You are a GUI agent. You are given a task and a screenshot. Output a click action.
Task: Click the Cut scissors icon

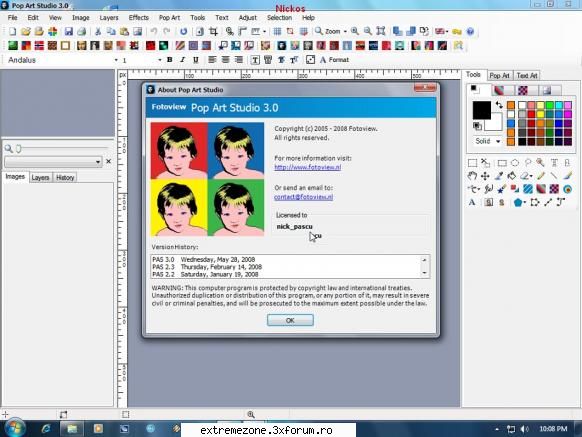pyautogui.click(x=98, y=32)
